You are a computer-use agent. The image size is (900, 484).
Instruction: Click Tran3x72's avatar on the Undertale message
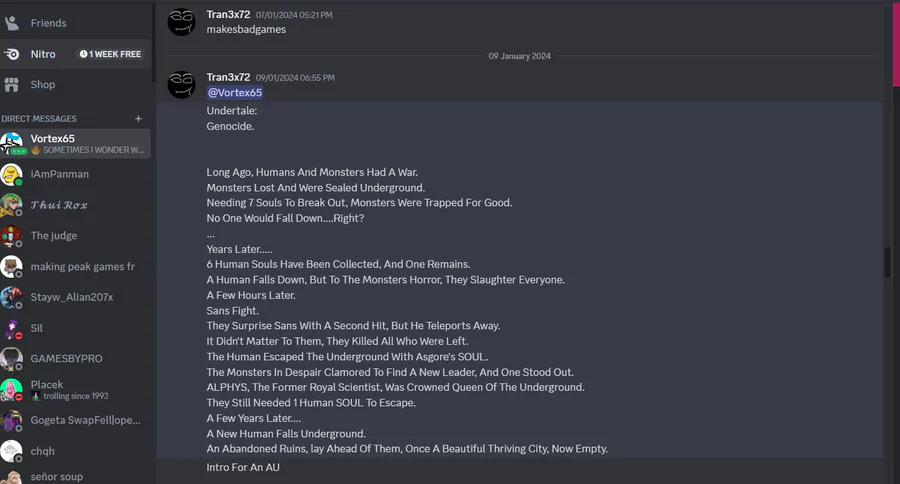click(x=181, y=85)
